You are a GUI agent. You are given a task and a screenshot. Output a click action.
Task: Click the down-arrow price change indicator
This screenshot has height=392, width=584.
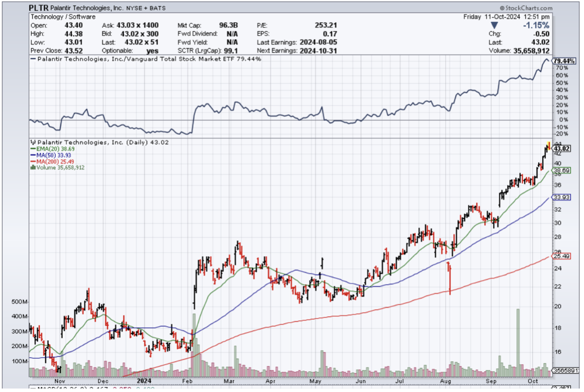click(x=493, y=25)
